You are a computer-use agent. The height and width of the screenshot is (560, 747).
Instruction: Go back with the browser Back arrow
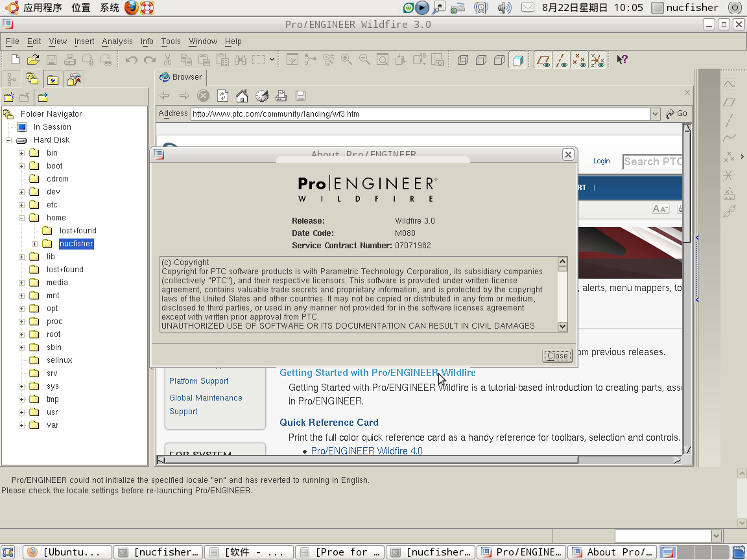coord(165,96)
